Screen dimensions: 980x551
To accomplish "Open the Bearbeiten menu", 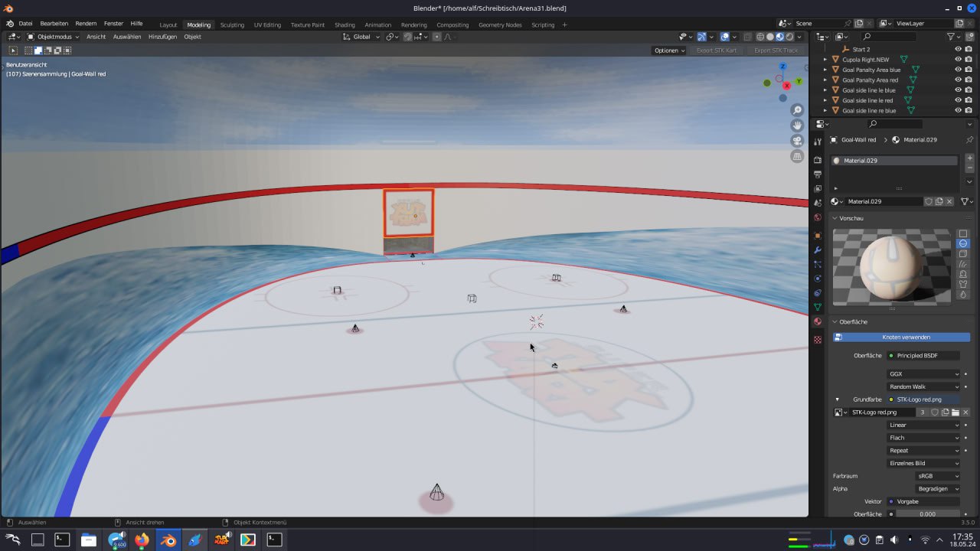I will tap(54, 24).
